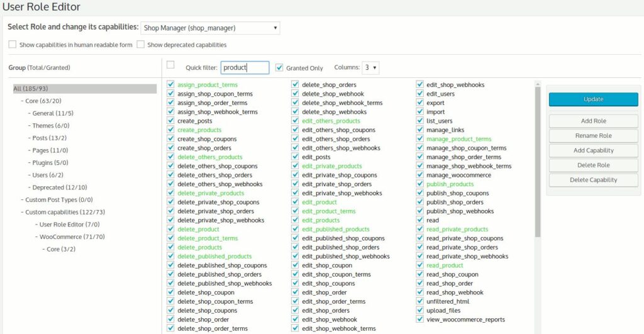Open the Add Capability dialog
644x334 pixels.
[593, 150]
